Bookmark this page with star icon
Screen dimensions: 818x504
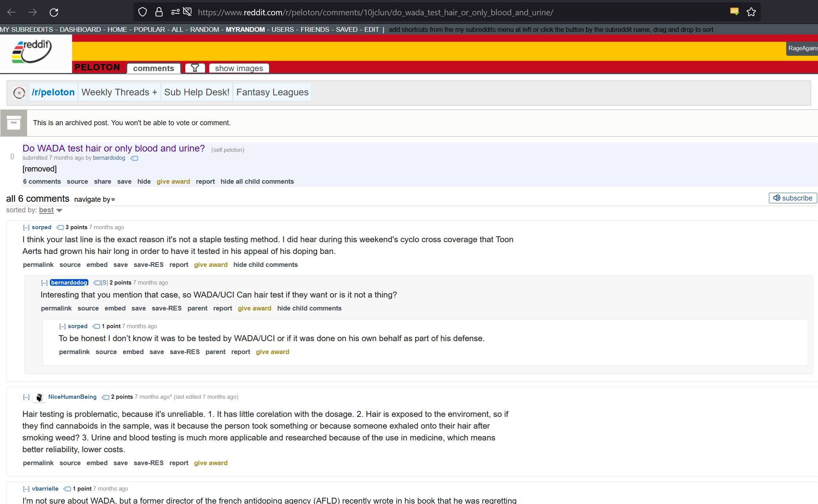[x=751, y=12]
